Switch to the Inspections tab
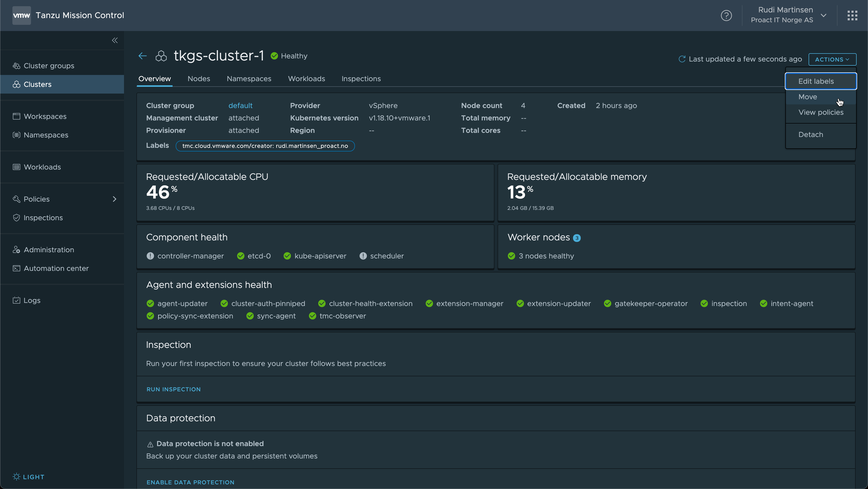This screenshot has height=489, width=868. (361, 79)
